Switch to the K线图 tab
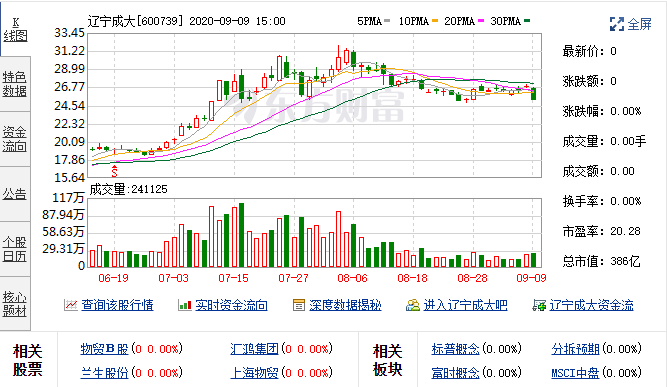The image size is (667, 387). [x=15, y=29]
